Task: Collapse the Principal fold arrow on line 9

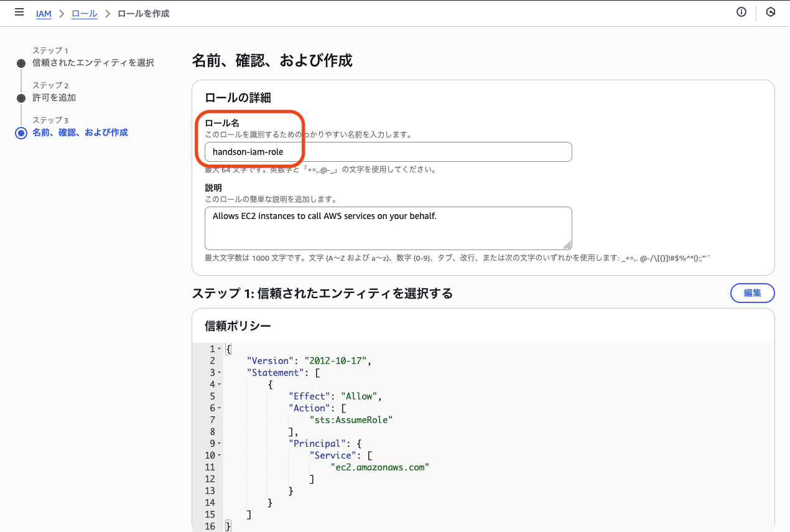Action: pos(219,444)
